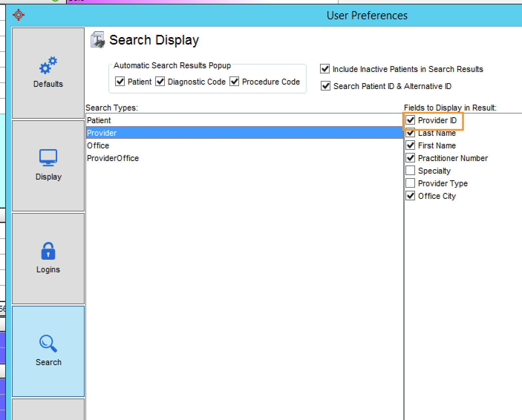Select Patient in Search Types list
Viewport: 522px width, 420px height.
(x=99, y=120)
